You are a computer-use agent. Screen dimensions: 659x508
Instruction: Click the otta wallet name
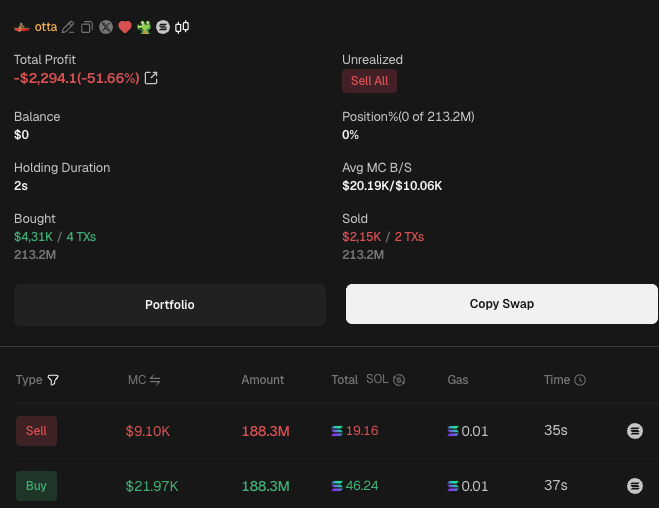[x=46, y=27]
